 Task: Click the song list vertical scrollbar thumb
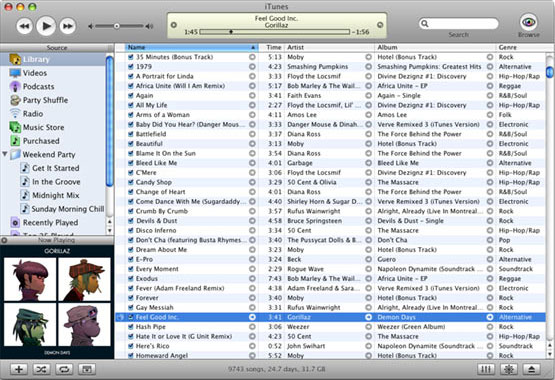point(549,71)
